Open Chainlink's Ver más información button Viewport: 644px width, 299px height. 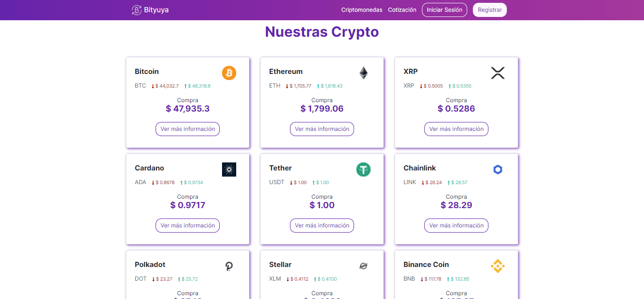click(x=456, y=226)
